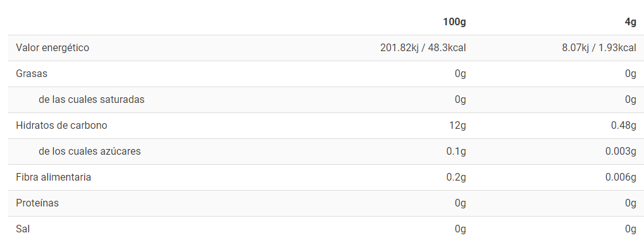Screen dimensions: 644x245
Task: Click the Valor energético row label
Action: [53, 48]
